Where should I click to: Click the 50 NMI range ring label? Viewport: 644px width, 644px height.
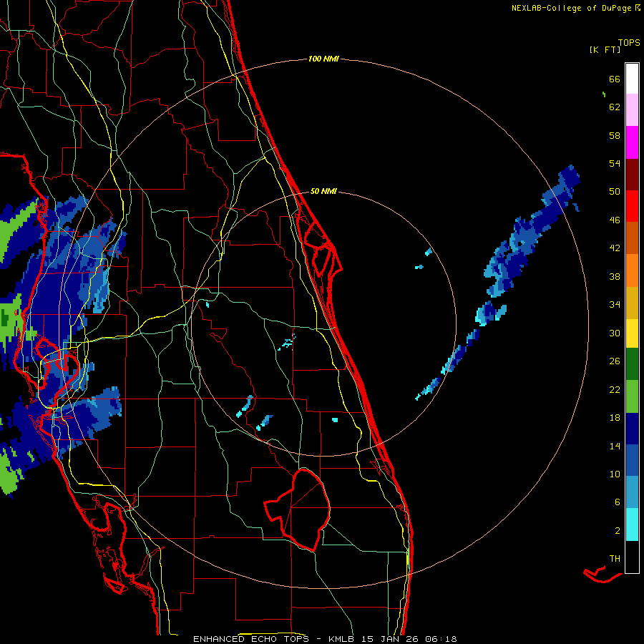click(323, 191)
